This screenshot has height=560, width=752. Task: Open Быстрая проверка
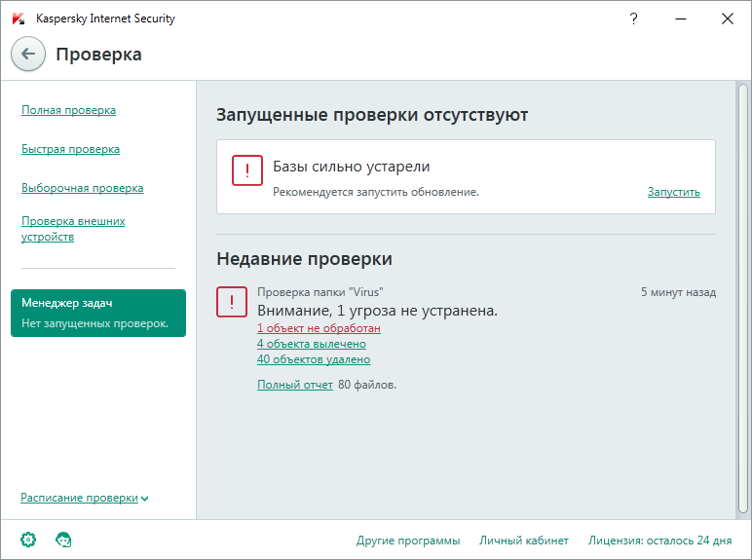tap(70, 149)
